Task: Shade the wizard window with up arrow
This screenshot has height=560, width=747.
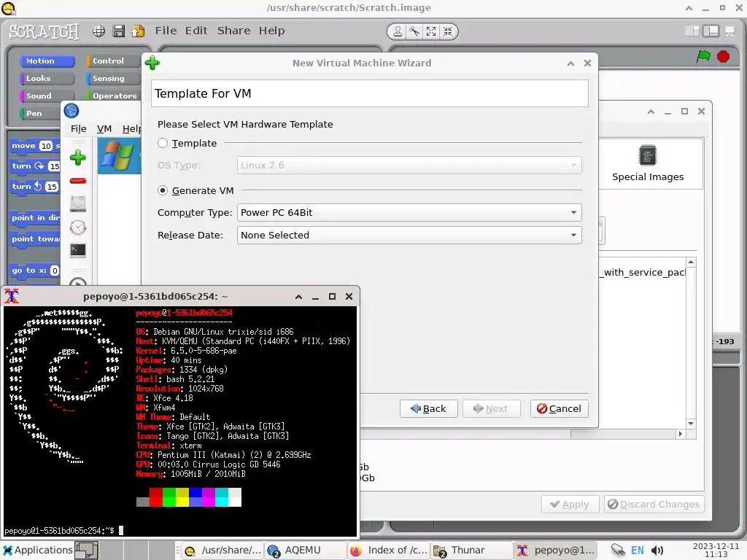Action: [x=570, y=63]
